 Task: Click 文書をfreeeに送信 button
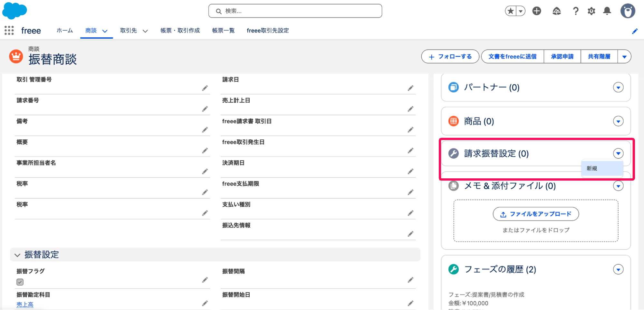click(x=512, y=57)
